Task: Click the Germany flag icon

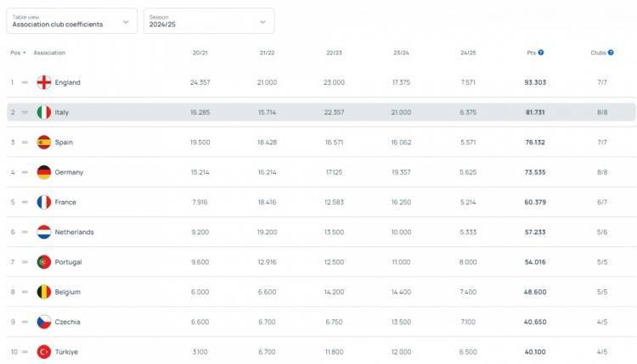Action: coord(44,172)
